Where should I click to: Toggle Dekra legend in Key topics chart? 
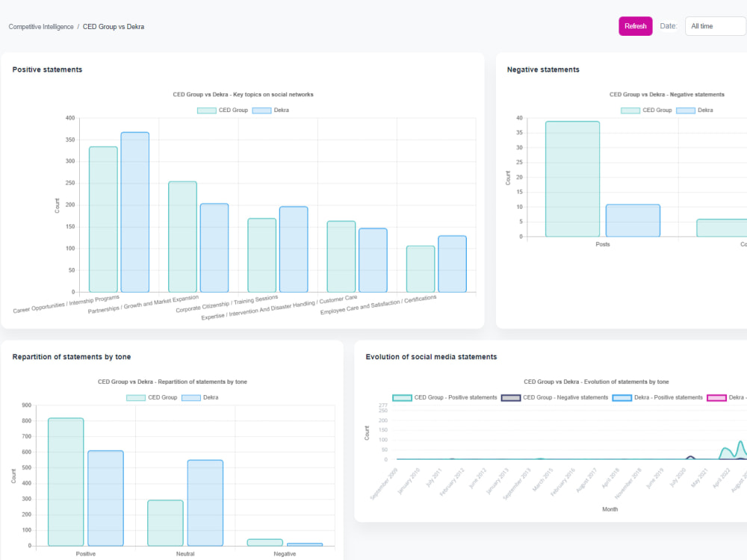[270, 110]
